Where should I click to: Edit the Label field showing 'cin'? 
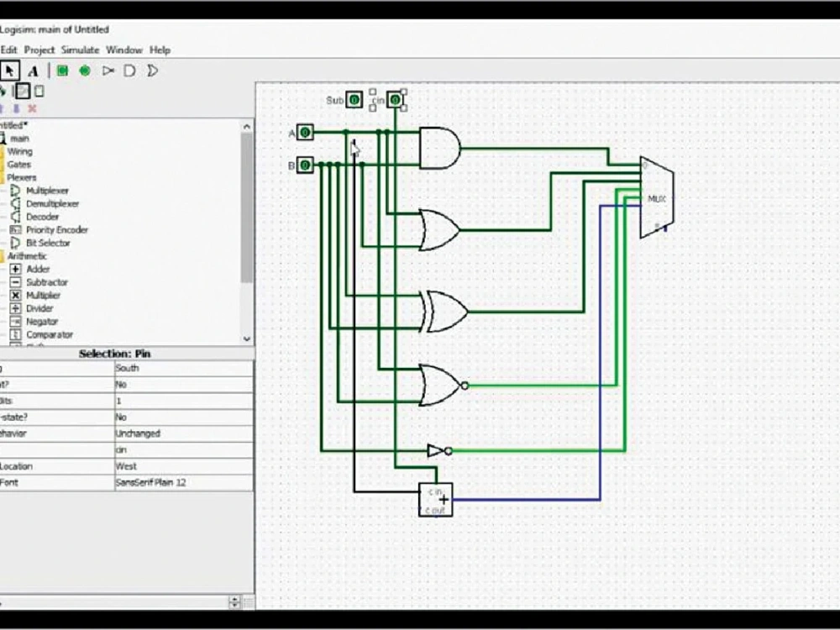(x=184, y=450)
